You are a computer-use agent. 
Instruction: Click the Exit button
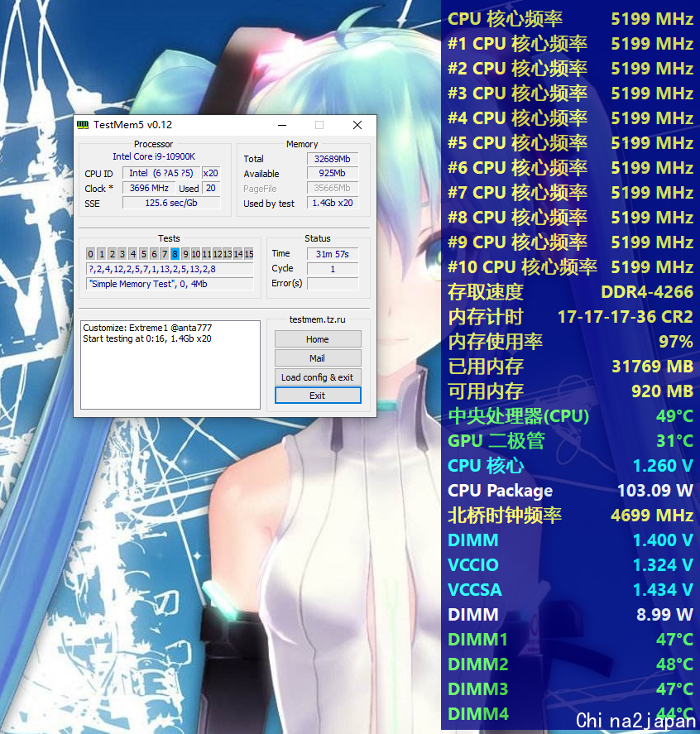(318, 396)
